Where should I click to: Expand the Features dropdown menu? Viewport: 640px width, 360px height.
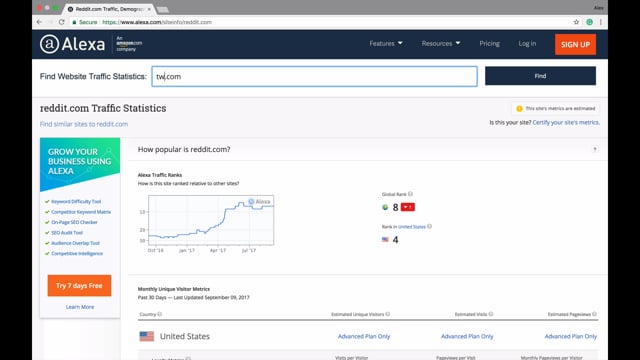click(x=386, y=43)
